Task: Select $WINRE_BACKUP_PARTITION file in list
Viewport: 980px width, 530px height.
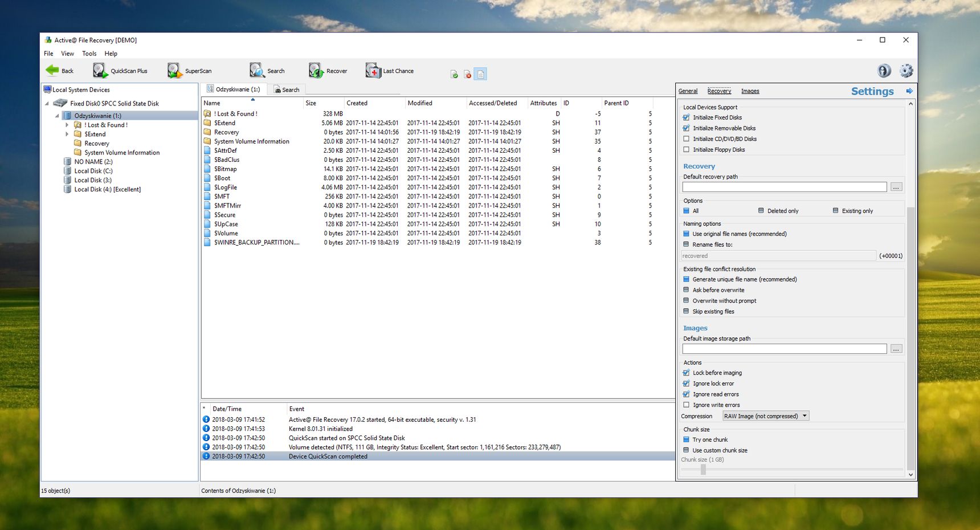Action: pos(256,243)
